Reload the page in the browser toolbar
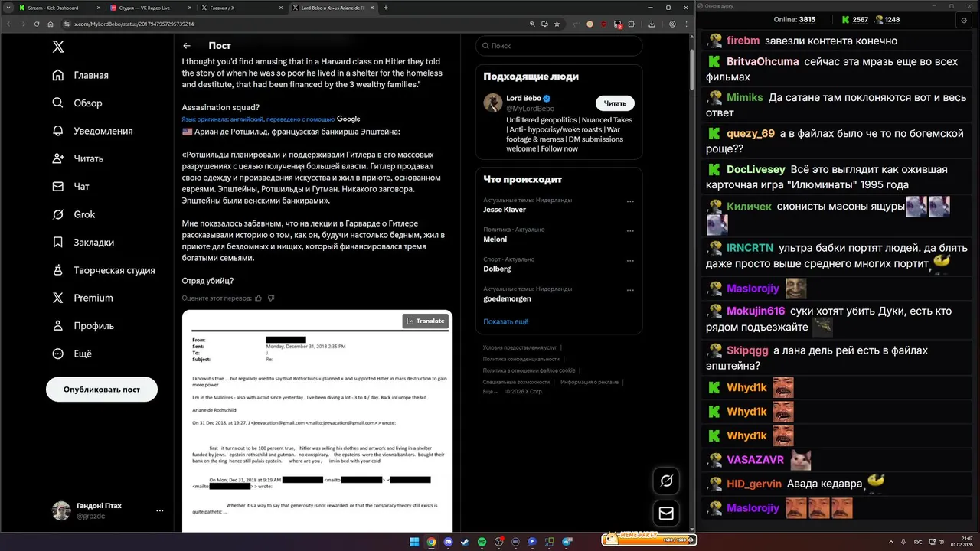Viewport: 980px width, 551px height. tap(37, 24)
